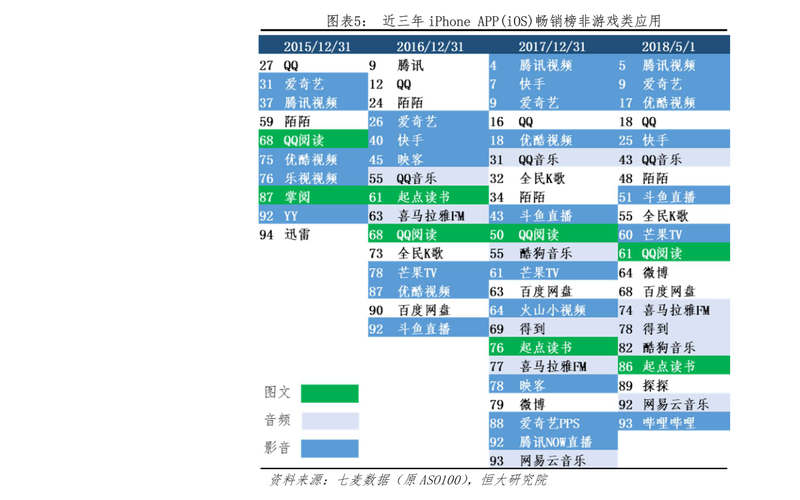Viewport: 800px width, 500px height.
Task: Click the row '31 爱奇艺'
Action: pyautogui.click(x=313, y=84)
